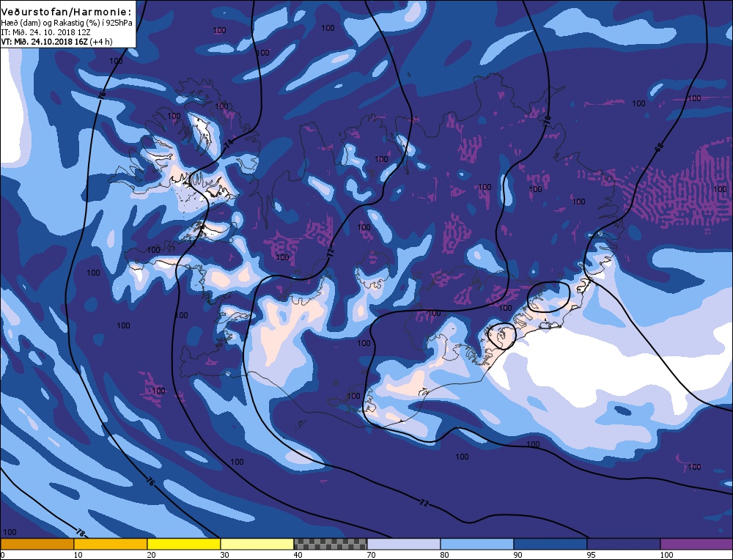Click the light blue 80–90 legend swatch

point(477,544)
